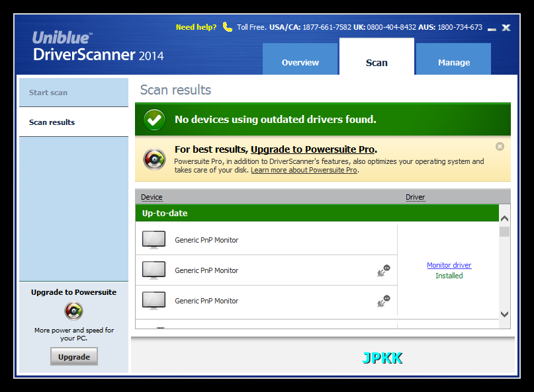Viewport: 534px width, 392px height.
Task: Click the Upgrade button
Action: point(74,356)
